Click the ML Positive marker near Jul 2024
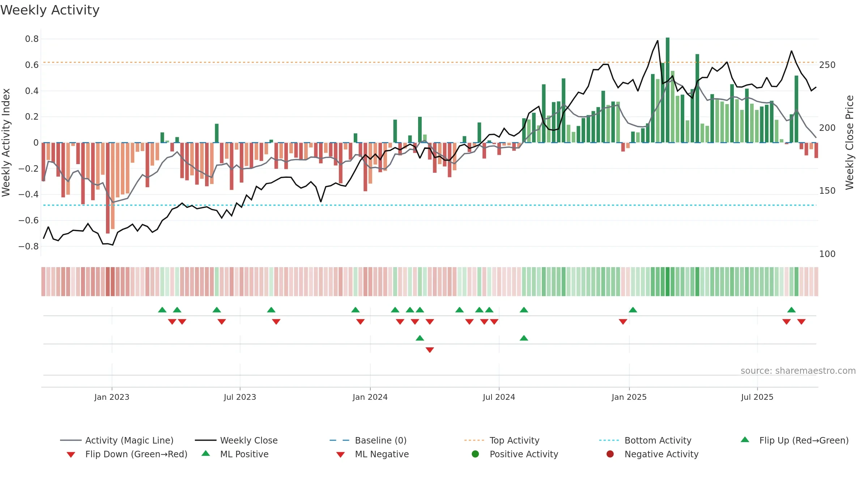Image resolution: width=868 pixels, height=488 pixels. tap(524, 338)
